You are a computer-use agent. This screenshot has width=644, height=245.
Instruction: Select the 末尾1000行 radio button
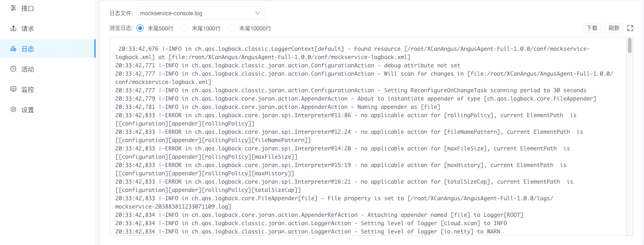click(184, 28)
